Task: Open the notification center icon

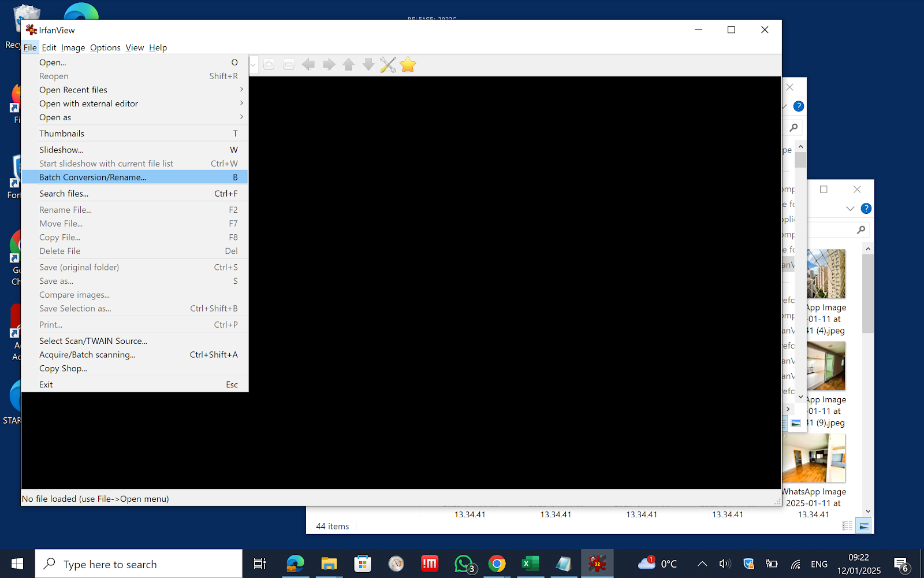Action: pyautogui.click(x=901, y=565)
